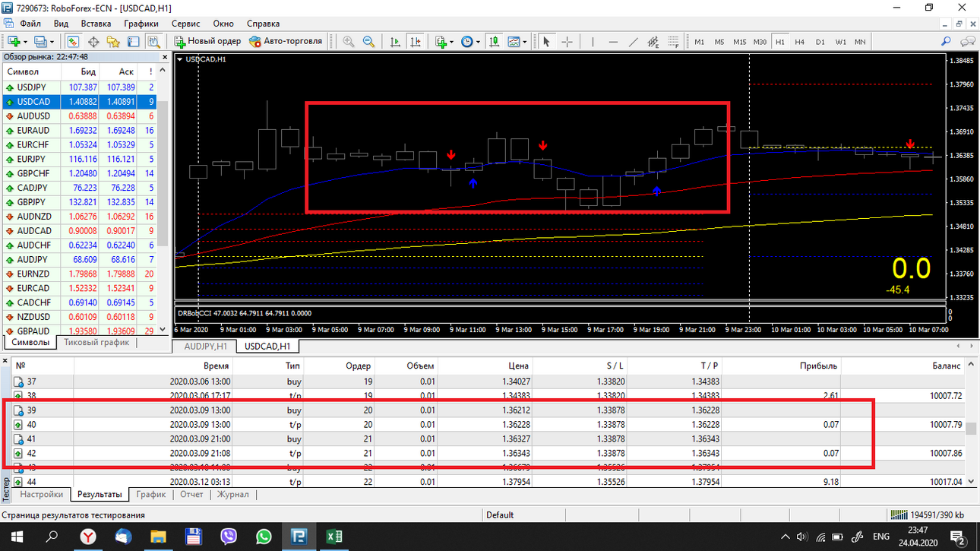Open the Profiles toolbar icon
Image resolution: width=980 pixels, height=551 pixels.
pyautogui.click(x=40, y=41)
